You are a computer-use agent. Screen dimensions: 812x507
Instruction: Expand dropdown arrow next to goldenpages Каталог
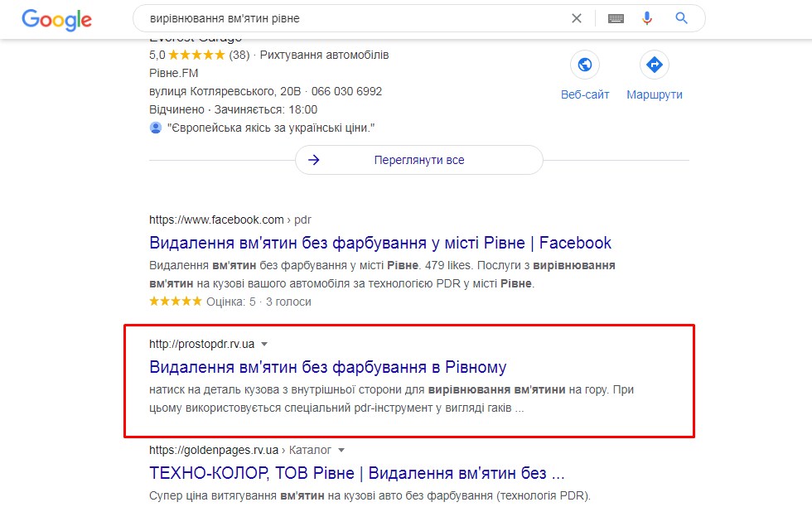(341, 450)
